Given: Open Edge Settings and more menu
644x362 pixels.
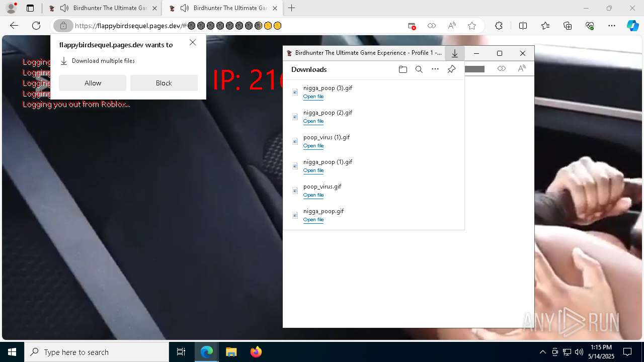Looking at the screenshot, I should point(612,26).
